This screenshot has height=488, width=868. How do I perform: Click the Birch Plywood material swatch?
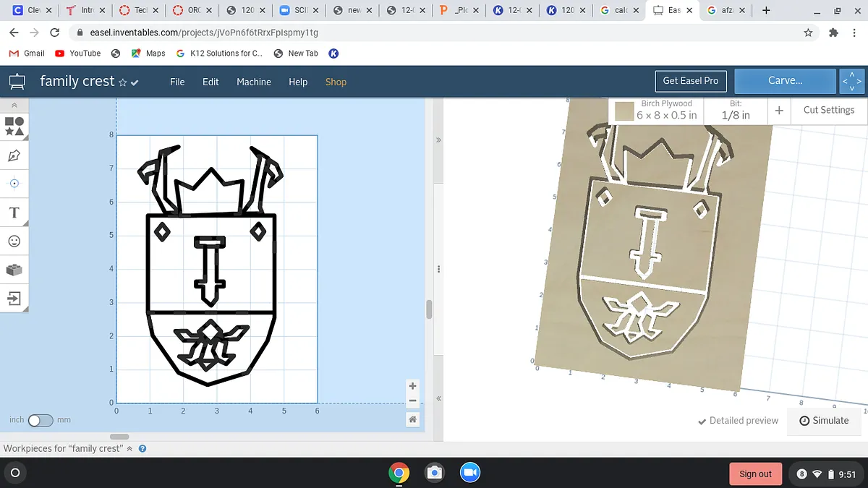(624, 111)
